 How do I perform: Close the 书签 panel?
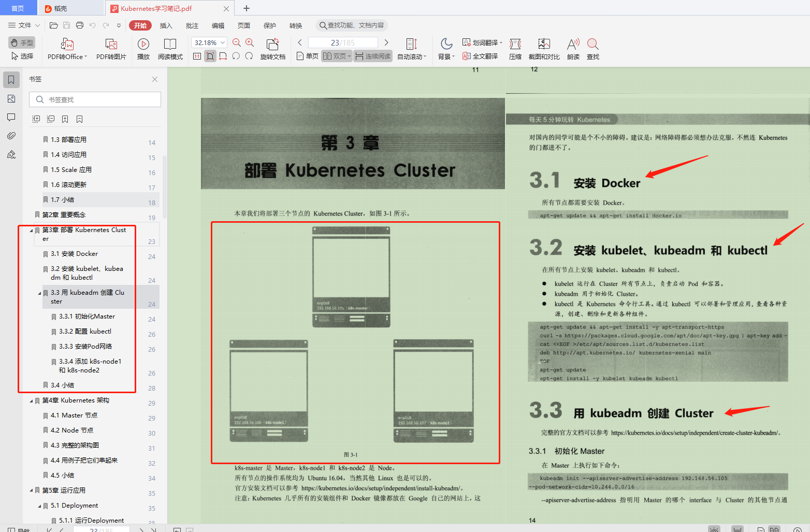coord(155,79)
